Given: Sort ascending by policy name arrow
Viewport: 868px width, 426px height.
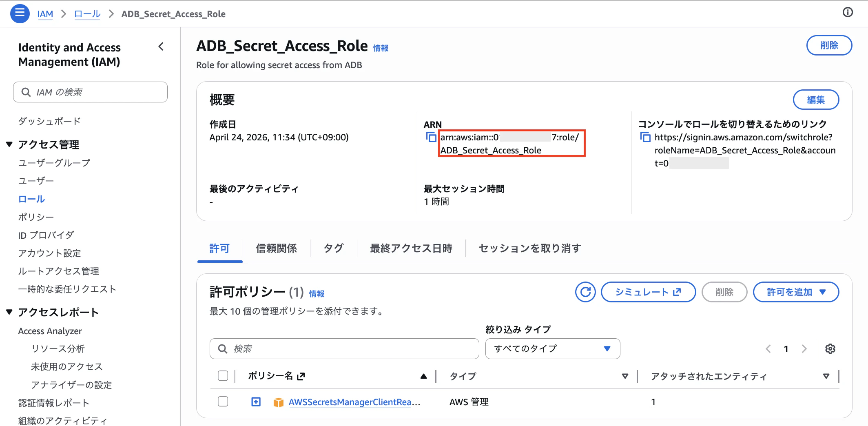Looking at the screenshot, I should click(423, 376).
